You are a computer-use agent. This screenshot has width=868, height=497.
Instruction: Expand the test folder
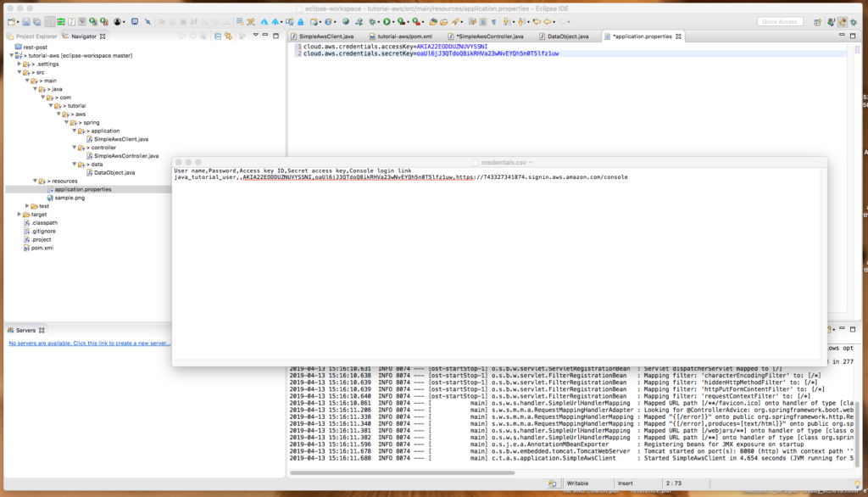[x=27, y=205]
